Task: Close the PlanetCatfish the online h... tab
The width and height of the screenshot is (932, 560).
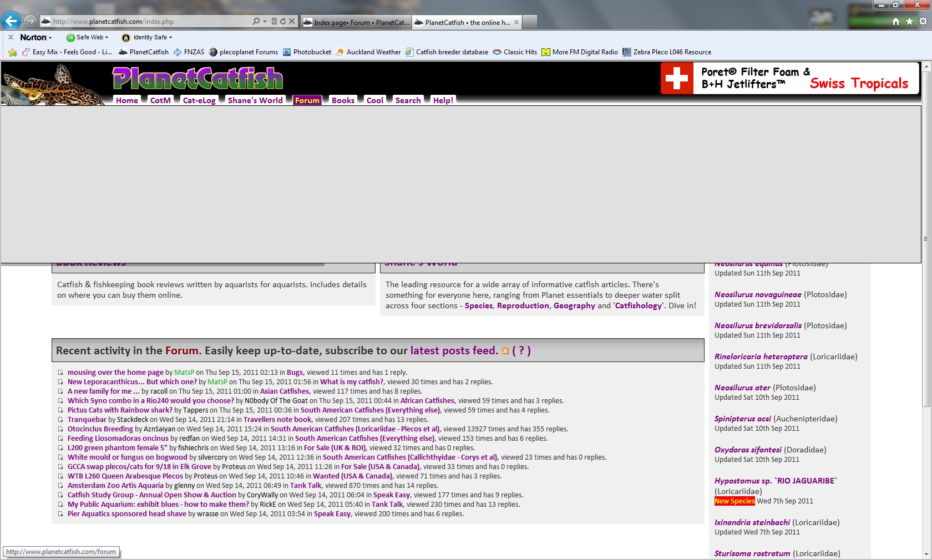Action: (516, 22)
